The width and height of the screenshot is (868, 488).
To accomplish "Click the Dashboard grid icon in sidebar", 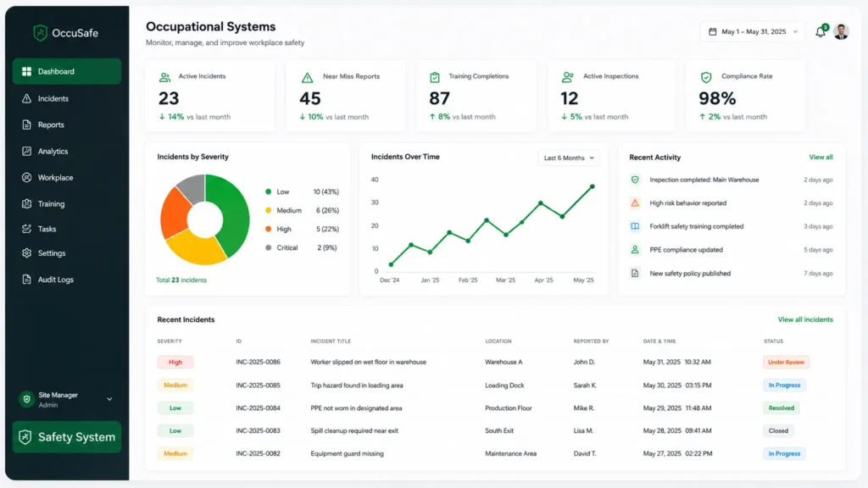I will [x=26, y=71].
